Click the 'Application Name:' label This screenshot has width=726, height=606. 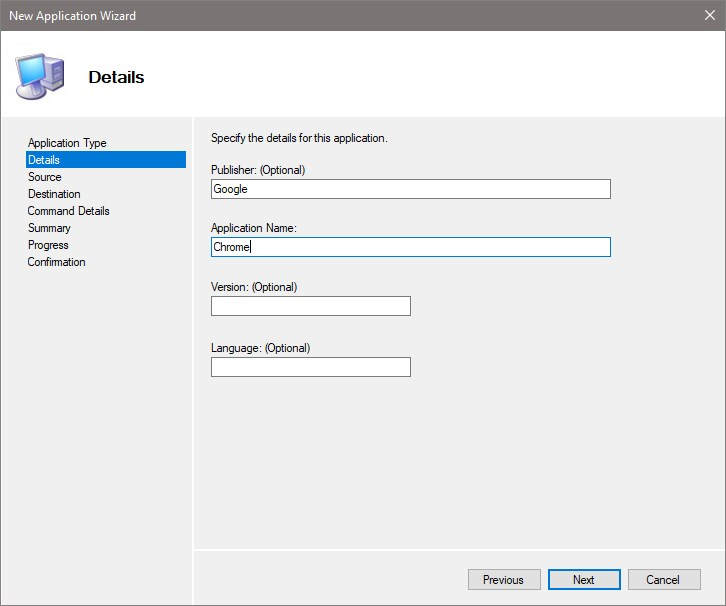click(x=254, y=228)
